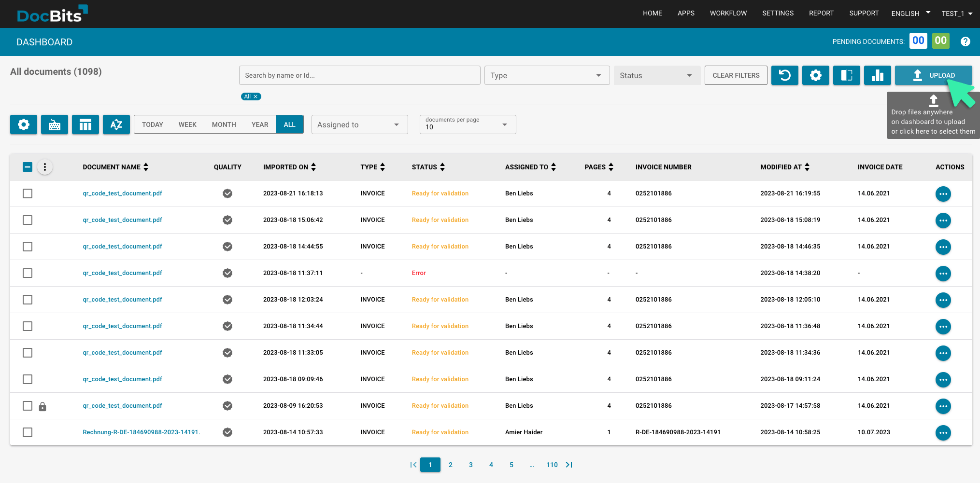
Task: Click the red Error status text
Action: (419, 273)
